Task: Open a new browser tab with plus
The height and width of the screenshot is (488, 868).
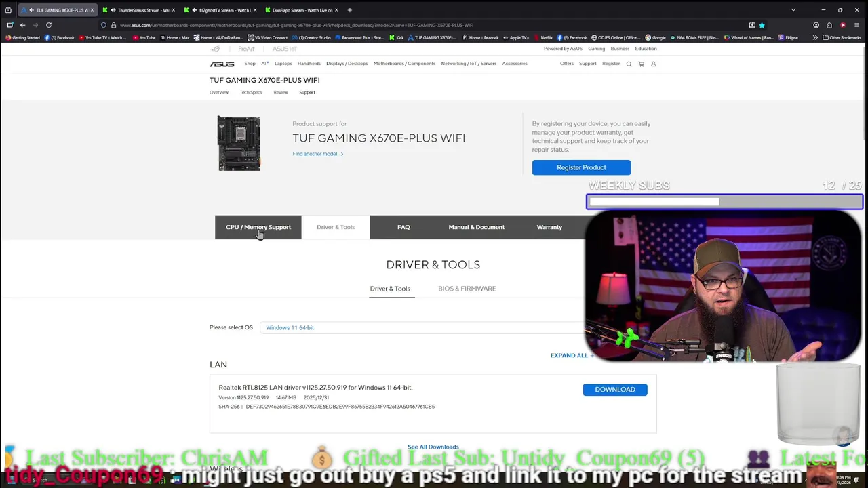Action: (349, 10)
